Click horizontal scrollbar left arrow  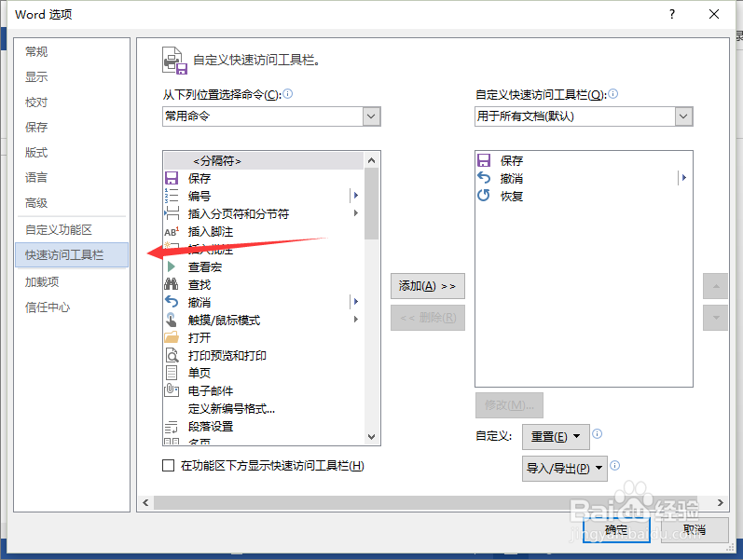click(x=146, y=502)
